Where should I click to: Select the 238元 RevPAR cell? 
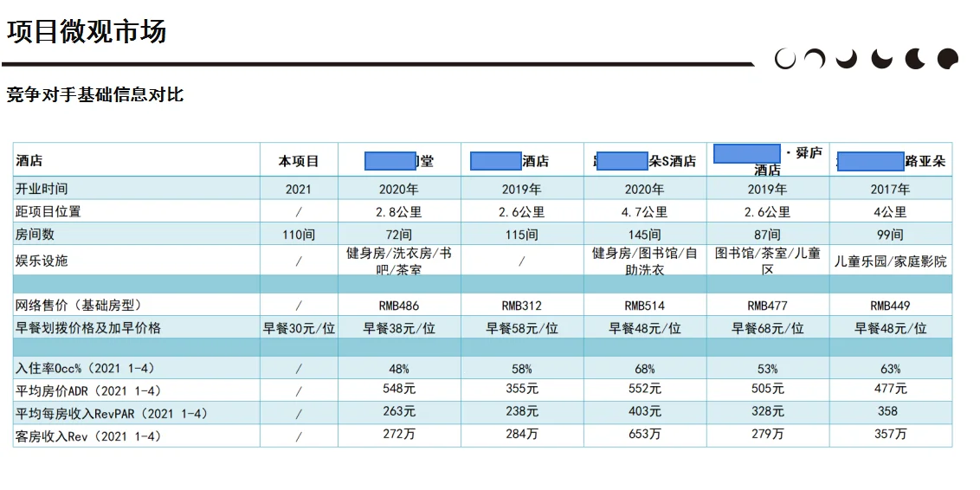click(522, 411)
